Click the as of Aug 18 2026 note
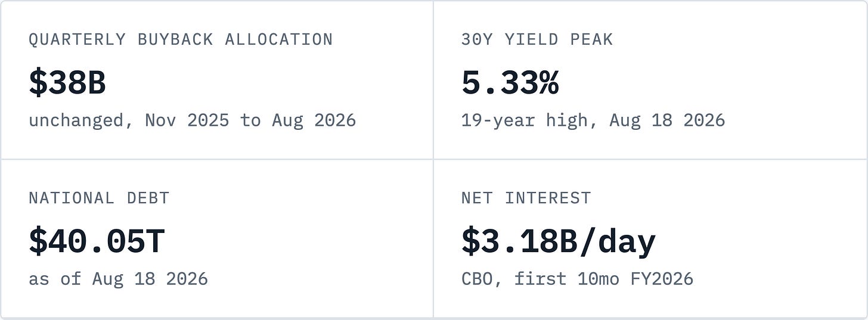Screen dimensions: 868x320 tap(118, 279)
